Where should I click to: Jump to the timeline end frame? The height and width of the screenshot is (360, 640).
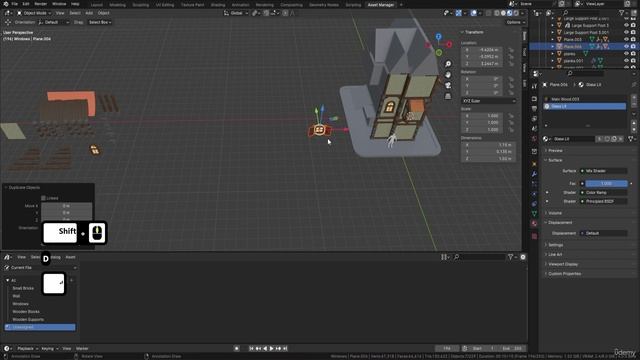click(x=285, y=349)
